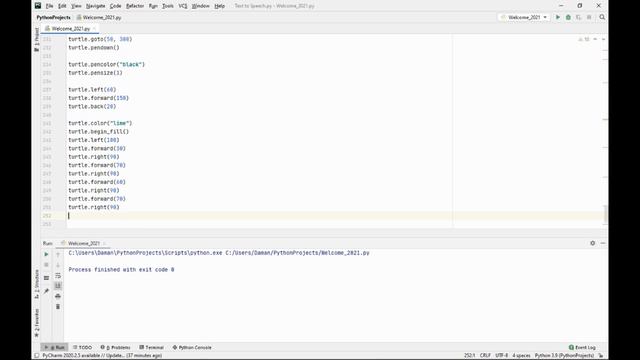The image size is (640, 360).
Task: Toggle Scroll to End in the Run console
Action: (x=58, y=286)
